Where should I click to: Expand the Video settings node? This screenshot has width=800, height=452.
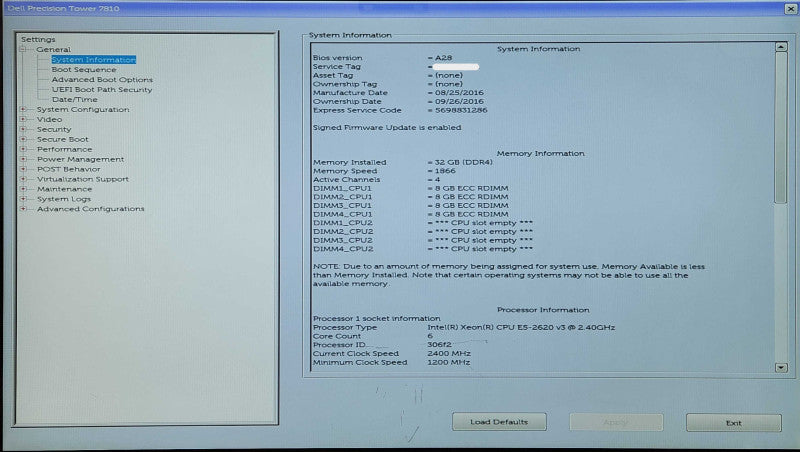pyautogui.click(x=23, y=119)
